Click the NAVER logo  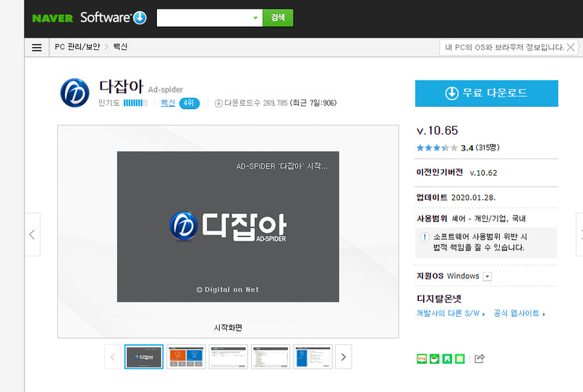pyautogui.click(x=53, y=18)
